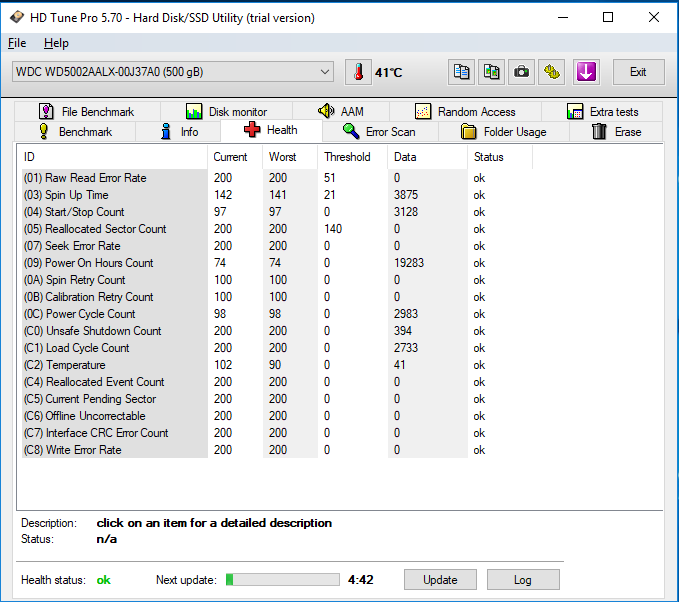
Task: Select the (05) Reallocated Sector Count row
Action: click(277, 229)
